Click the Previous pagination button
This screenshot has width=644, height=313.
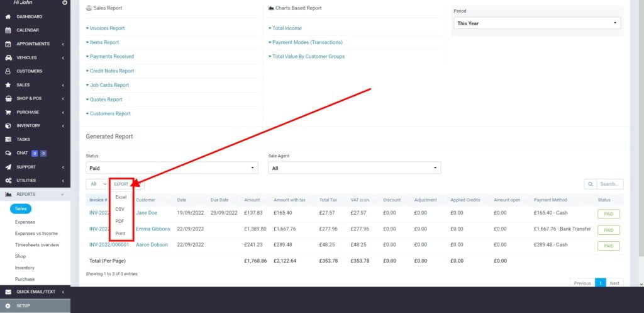(582, 283)
